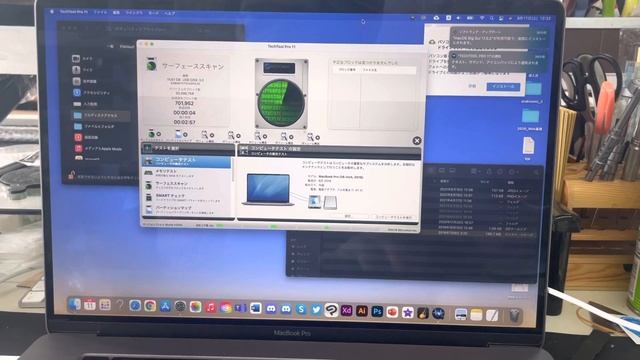Image resolution: width=640 pixels, height=360 pixels.
Task: Select コンピュータテスト in the test list
Action: click(x=187, y=162)
